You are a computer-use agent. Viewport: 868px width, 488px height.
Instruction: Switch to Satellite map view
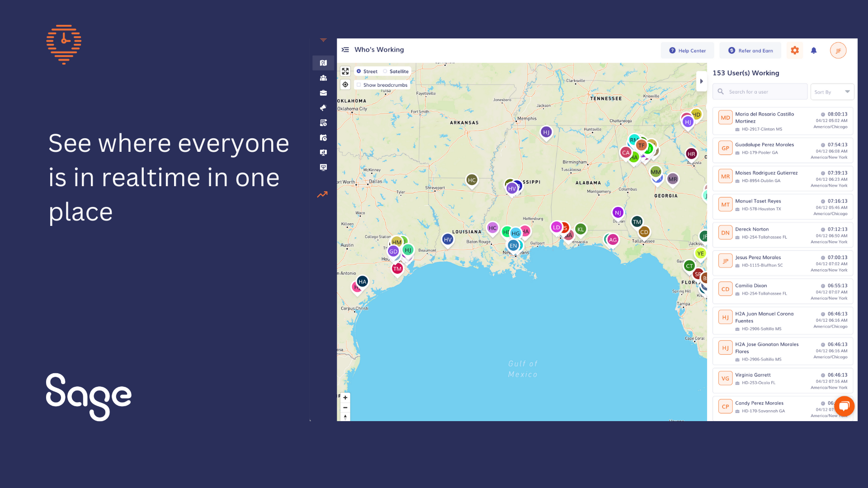tap(386, 71)
